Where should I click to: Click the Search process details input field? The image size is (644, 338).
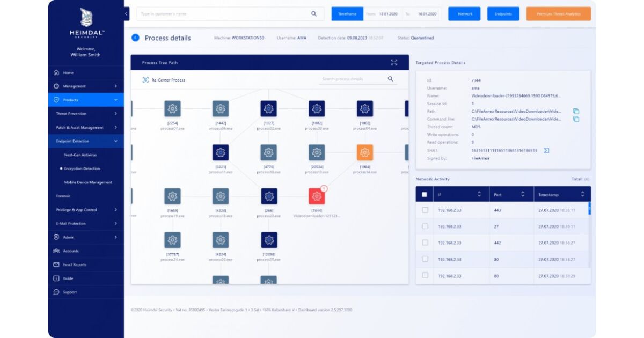pyautogui.click(x=352, y=79)
